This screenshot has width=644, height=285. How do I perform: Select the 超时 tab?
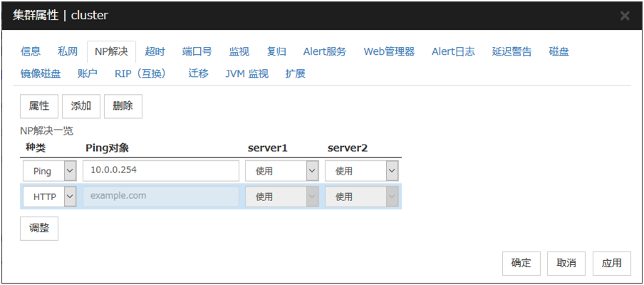155,51
